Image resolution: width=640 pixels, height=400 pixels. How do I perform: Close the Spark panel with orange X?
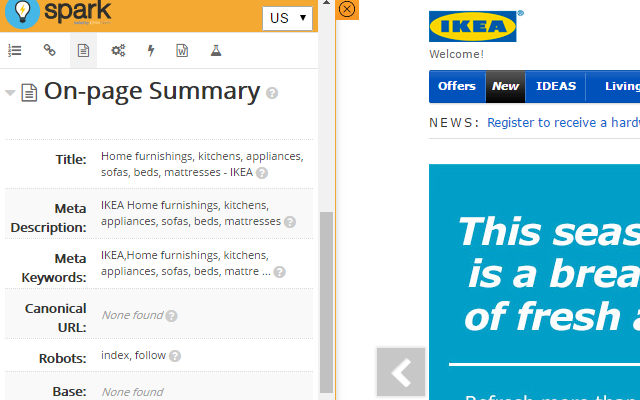pos(347,9)
